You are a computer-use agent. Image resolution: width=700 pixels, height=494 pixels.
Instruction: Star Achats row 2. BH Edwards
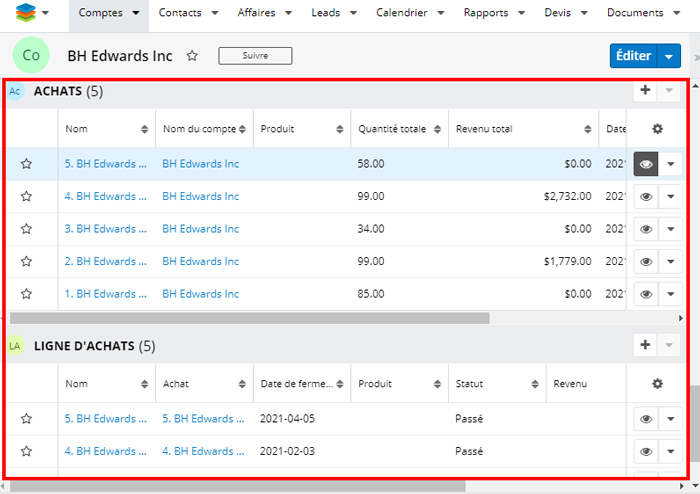[26, 261]
